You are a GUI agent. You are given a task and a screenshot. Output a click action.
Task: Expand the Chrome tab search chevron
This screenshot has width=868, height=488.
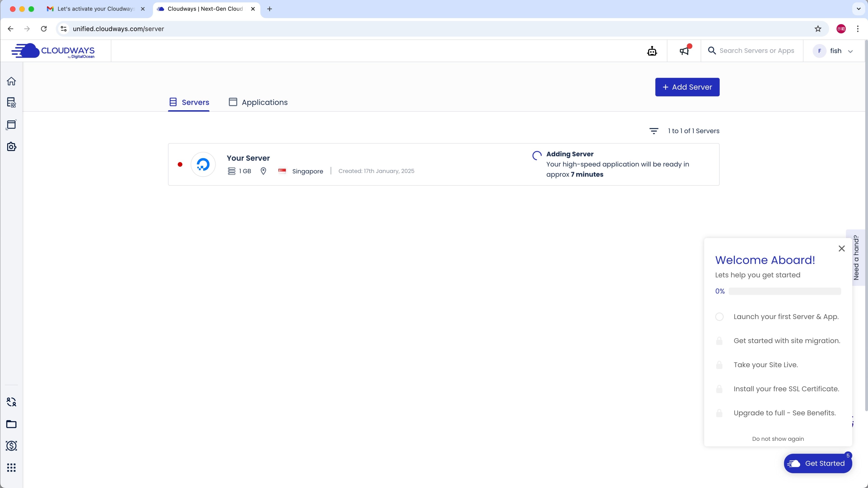(858, 9)
